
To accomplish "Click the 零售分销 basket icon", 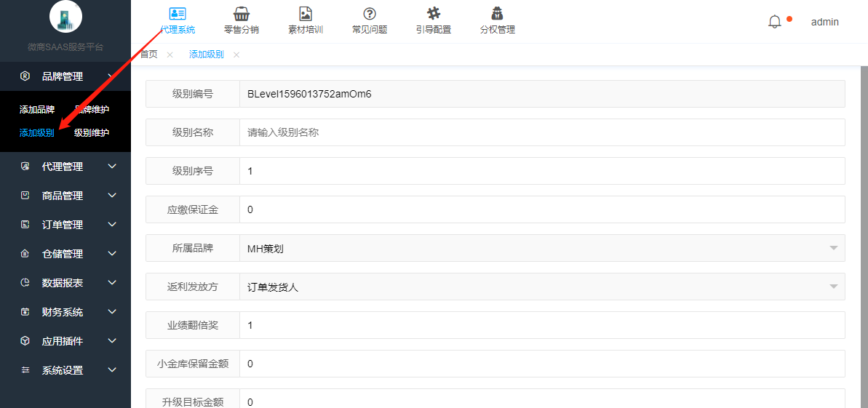I will (242, 14).
